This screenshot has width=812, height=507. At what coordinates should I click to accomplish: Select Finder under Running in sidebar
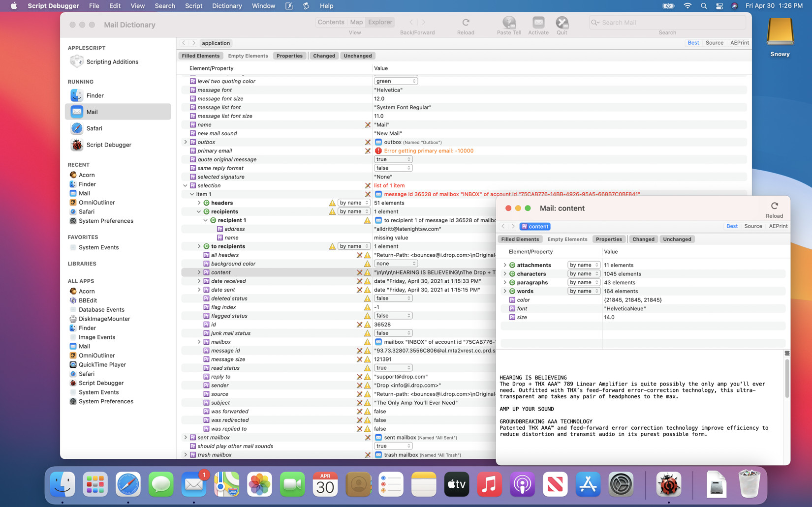(95, 95)
